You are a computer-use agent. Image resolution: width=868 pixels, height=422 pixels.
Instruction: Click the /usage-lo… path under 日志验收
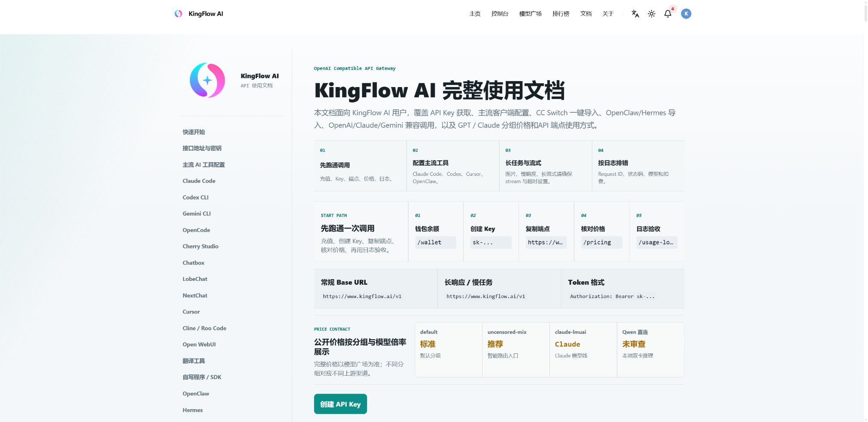pyautogui.click(x=657, y=242)
